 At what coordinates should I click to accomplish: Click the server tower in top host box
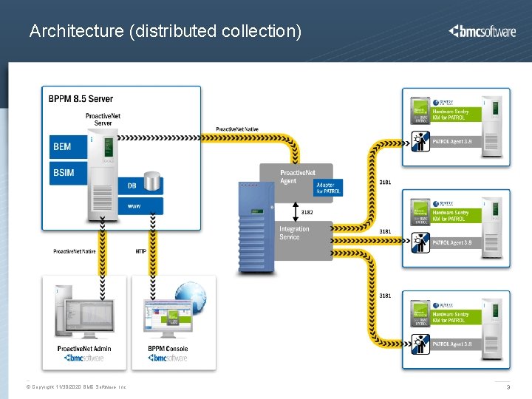(x=492, y=126)
